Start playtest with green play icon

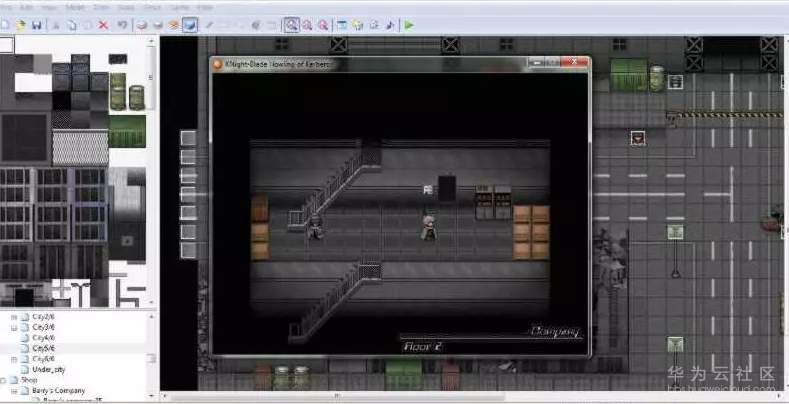tap(409, 25)
